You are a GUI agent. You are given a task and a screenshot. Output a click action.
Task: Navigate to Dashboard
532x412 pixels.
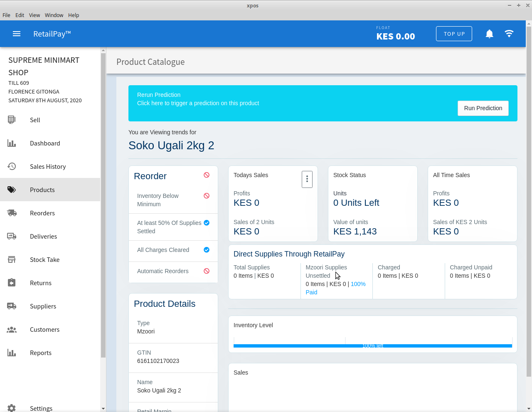pyautogui.click(x=50, y=143)
